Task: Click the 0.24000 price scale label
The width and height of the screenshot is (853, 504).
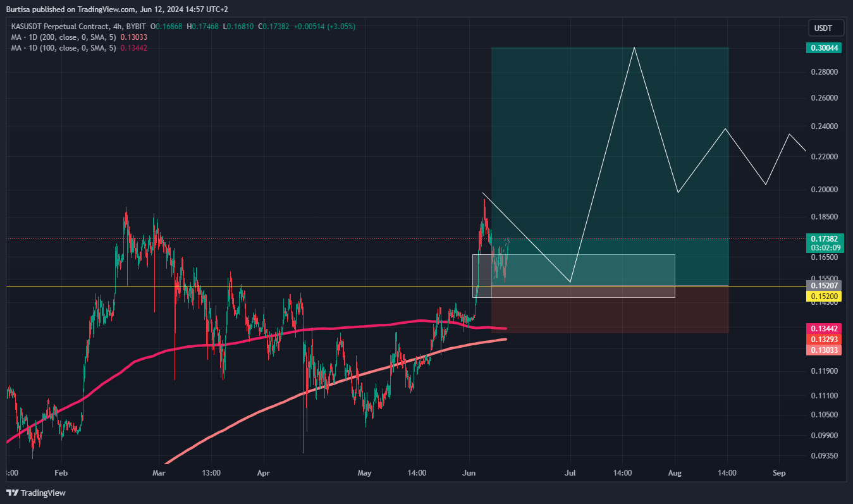Action: point(825,126)
